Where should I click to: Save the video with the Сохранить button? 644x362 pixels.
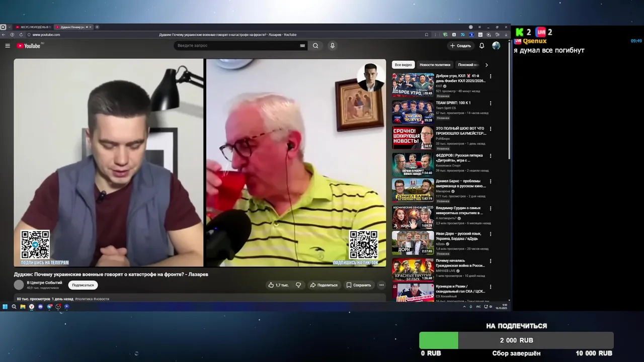359,285
